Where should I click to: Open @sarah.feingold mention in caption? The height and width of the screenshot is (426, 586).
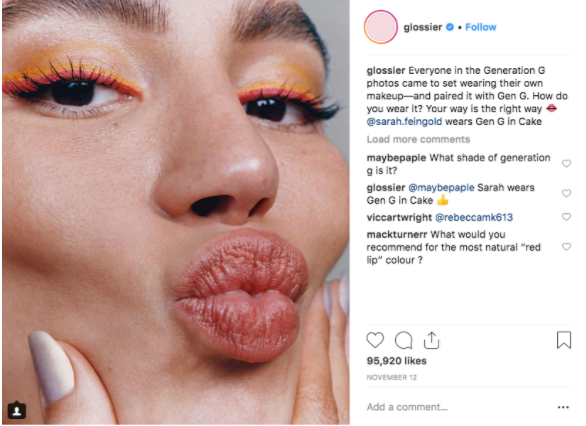point(404,121)
